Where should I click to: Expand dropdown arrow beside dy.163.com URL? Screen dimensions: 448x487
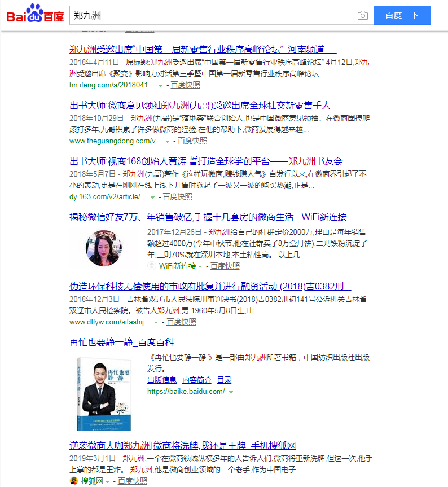[153, 197]
